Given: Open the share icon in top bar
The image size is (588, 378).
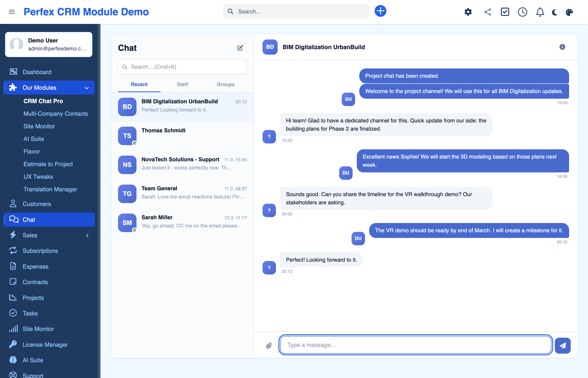Looking at the screenshot, I should click(x=487, y=12).
